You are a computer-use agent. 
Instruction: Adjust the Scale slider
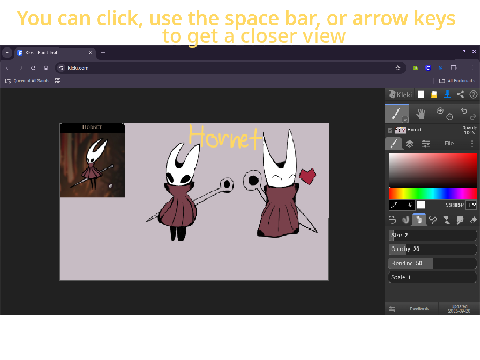[433, 277]
